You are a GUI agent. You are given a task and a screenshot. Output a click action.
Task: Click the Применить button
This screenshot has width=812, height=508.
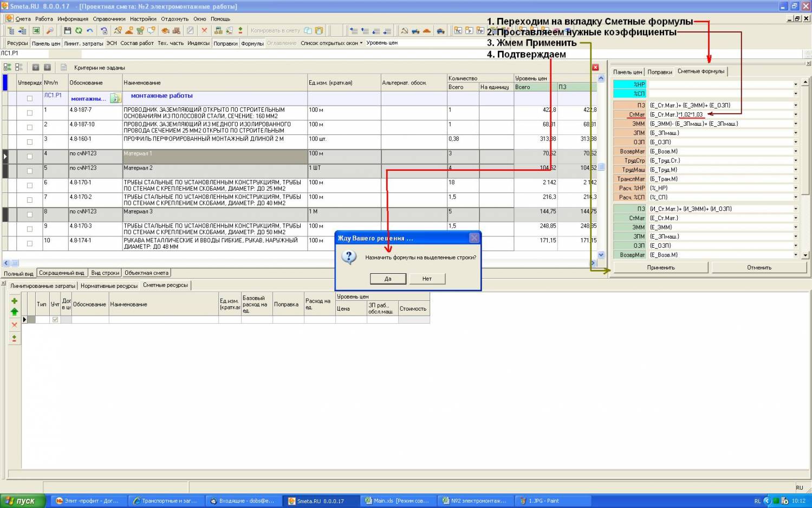tap(660, 267)
